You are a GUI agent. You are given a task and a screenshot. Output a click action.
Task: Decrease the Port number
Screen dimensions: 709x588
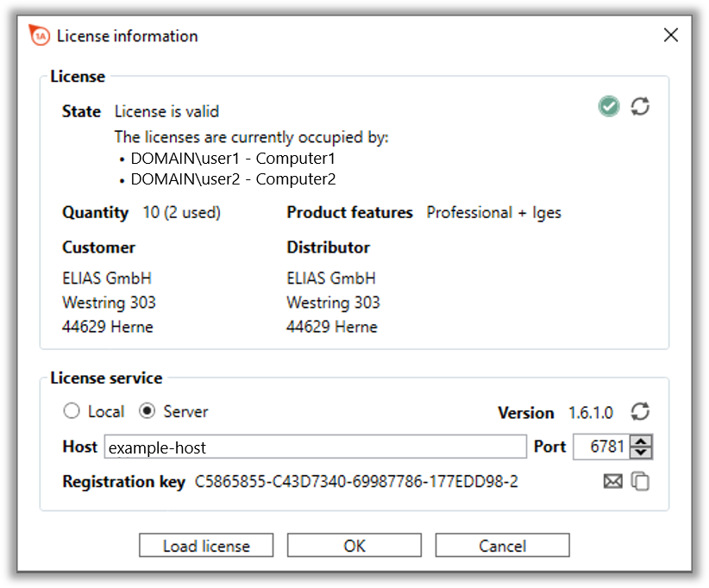pyautogui.click(x=641, y=453)
